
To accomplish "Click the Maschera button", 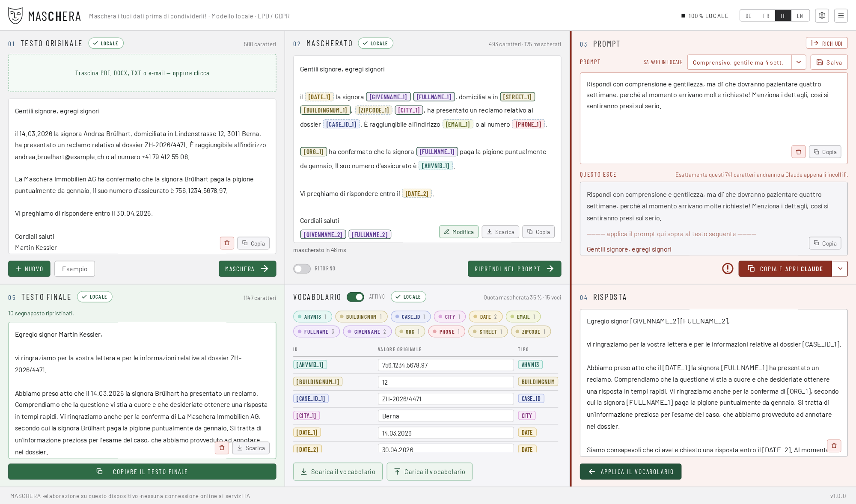I will click(247, 269).
